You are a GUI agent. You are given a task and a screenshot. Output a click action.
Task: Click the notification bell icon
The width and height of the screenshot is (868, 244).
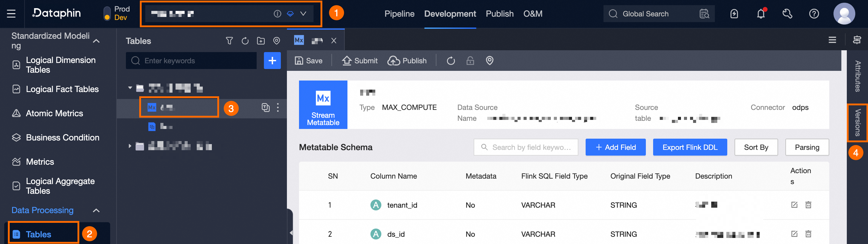coord(761,14)
